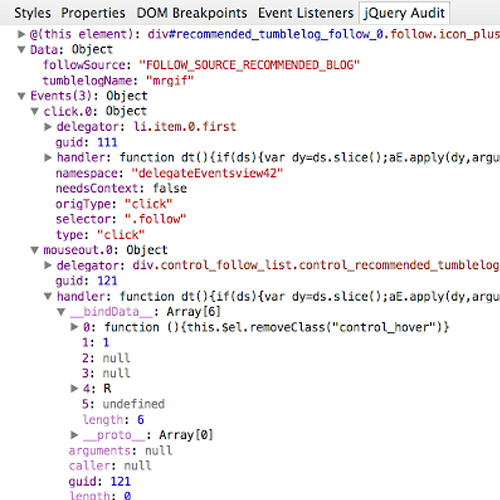Image resolution: width=500 pixels, height=500 pixels.
Task: Collapse the click.0 object node
Action: click(x=35, y=111)
